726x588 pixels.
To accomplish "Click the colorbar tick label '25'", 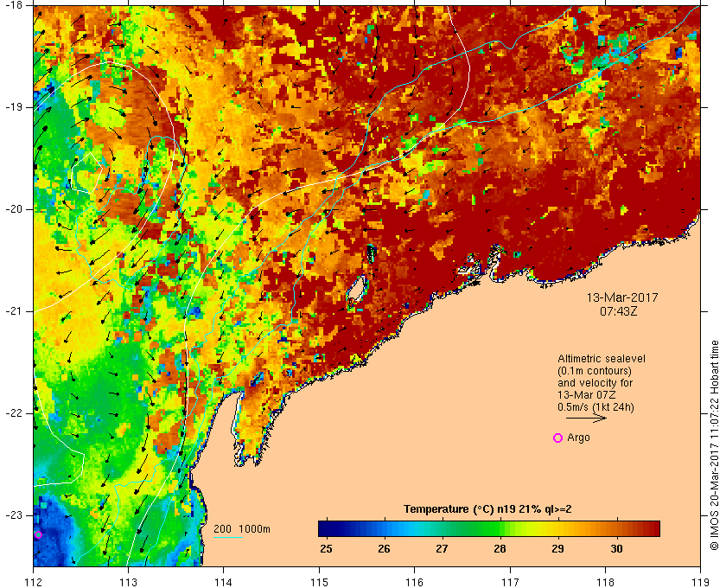I will tap(327, 549).
